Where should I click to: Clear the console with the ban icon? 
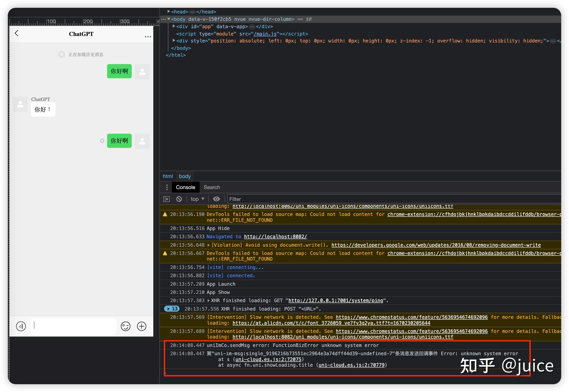tap(179, 199)
